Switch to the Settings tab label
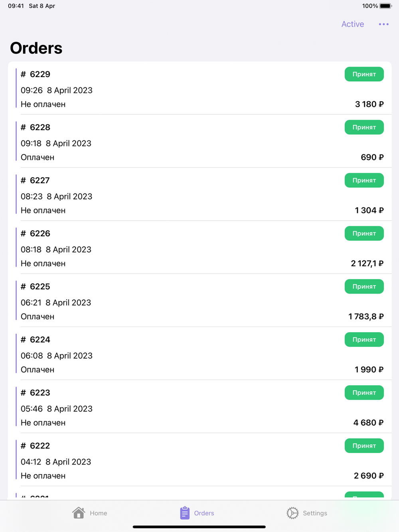Screen dimensions: 399x532 click(x=315, y=513)
